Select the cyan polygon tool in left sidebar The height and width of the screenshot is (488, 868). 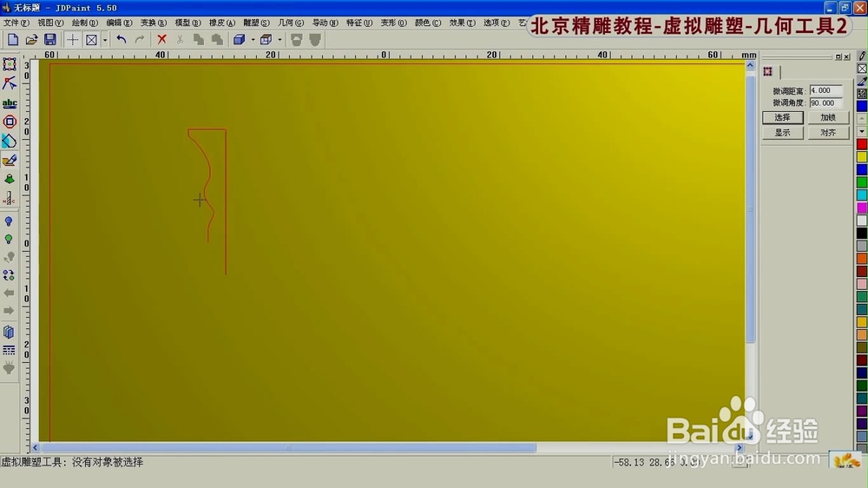click(10, 142)
